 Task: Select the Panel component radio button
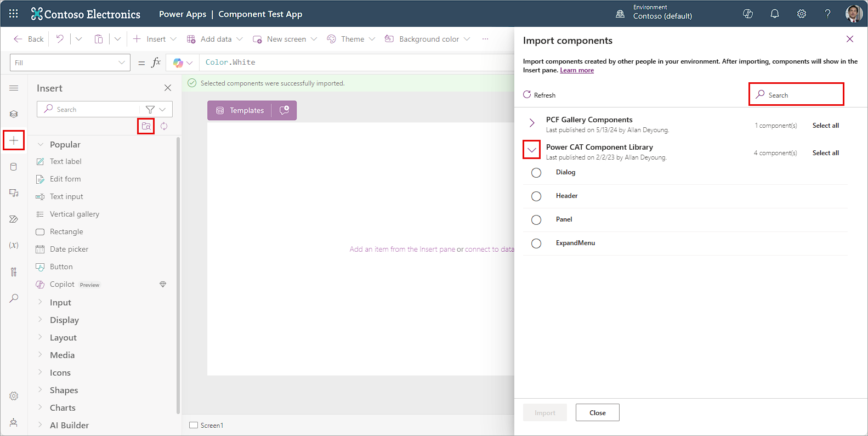coord(536,220)
